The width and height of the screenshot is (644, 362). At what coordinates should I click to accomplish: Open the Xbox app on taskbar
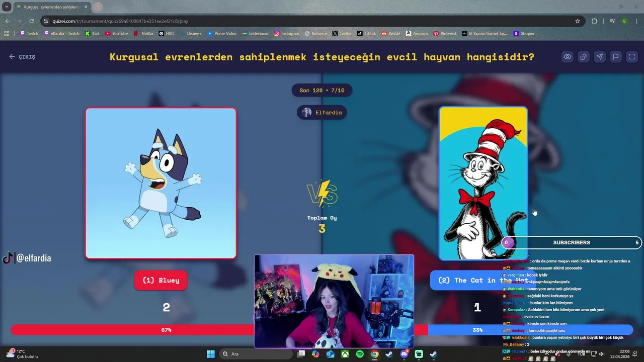coord(345,354)
